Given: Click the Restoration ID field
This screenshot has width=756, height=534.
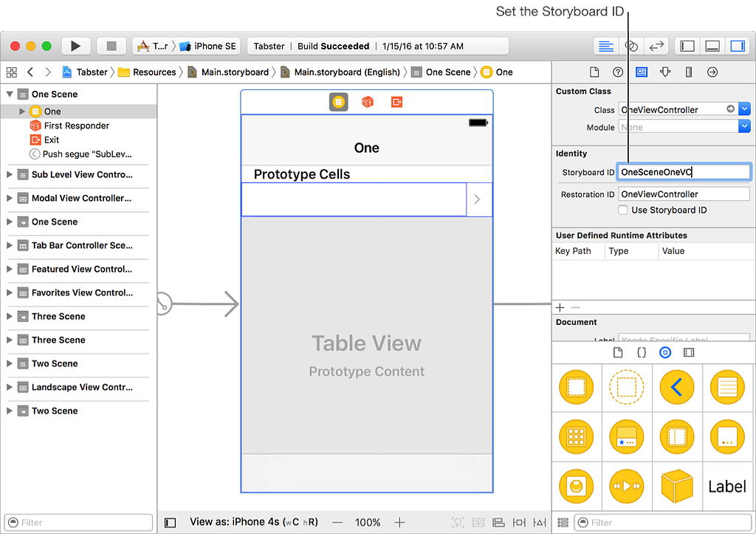Looking at the screenshot, I should [x=684, y=194].
